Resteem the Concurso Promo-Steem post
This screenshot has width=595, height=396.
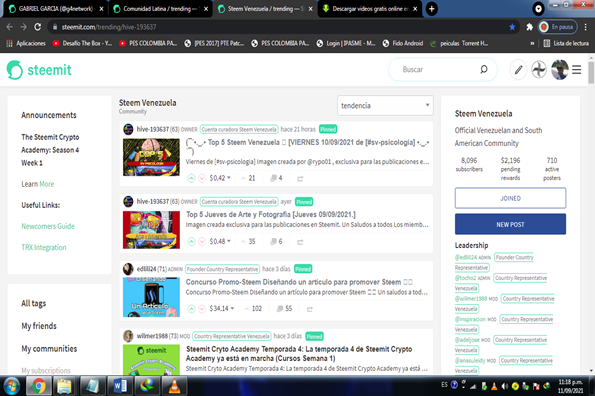pyautogui.click(x=310, y=309)
